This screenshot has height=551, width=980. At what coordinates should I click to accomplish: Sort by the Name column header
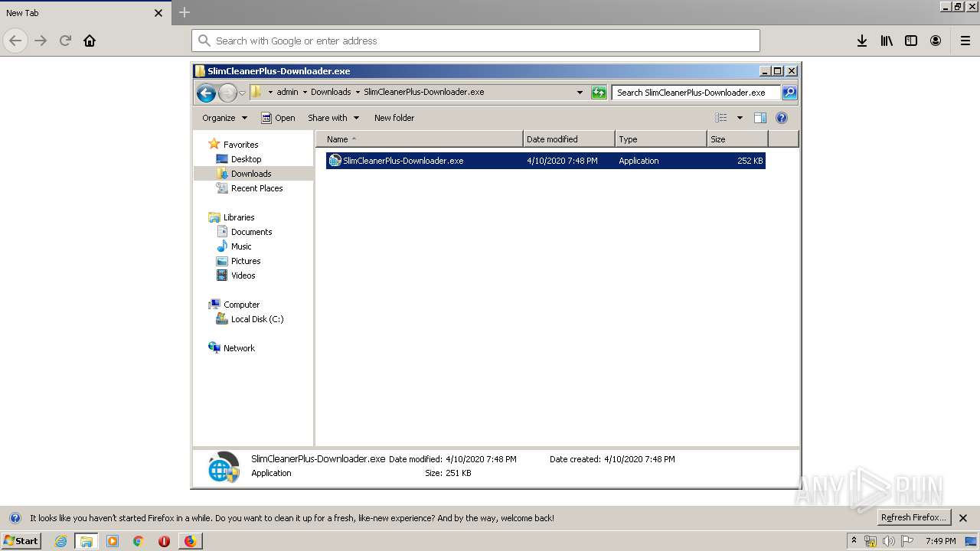tap(420, 139)
